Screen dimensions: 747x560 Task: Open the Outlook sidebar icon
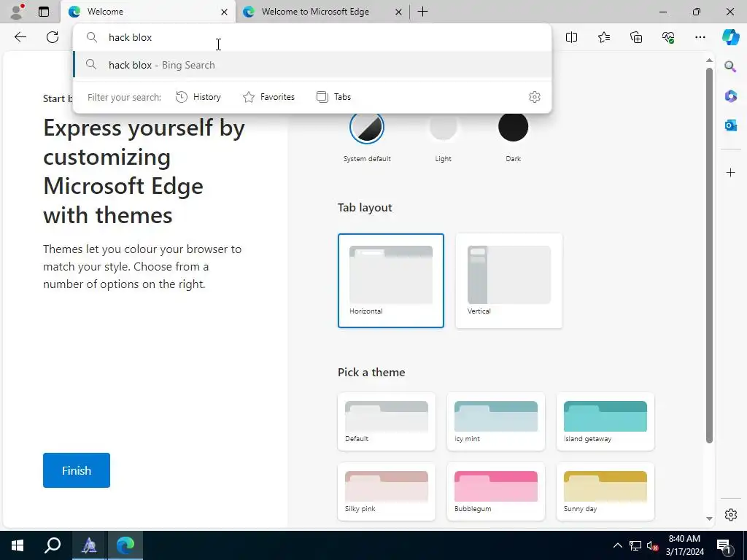click(x=730, y=125)
